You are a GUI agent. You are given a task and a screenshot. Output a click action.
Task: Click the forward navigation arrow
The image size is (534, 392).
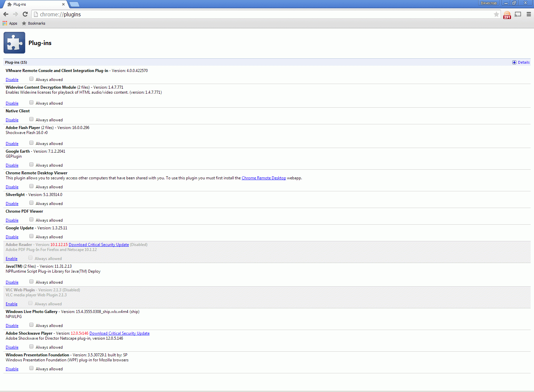[x=15, y=14]
